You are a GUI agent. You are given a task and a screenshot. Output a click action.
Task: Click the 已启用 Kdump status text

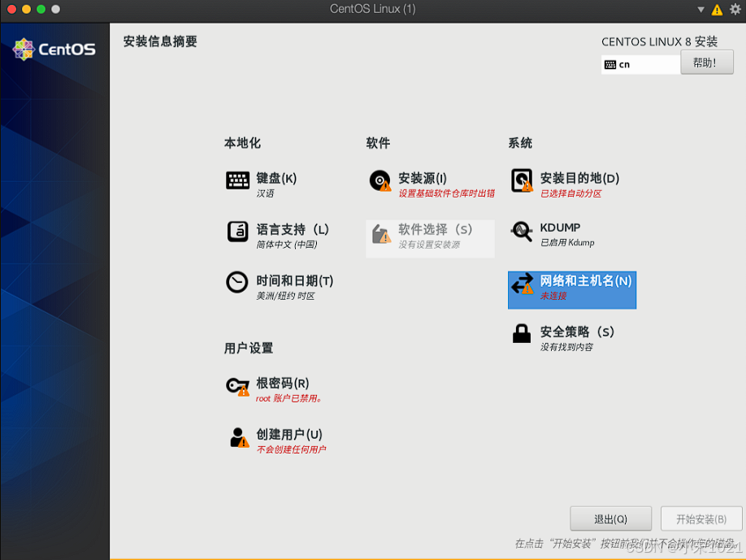pyautogui.click(x=567, y=242)
